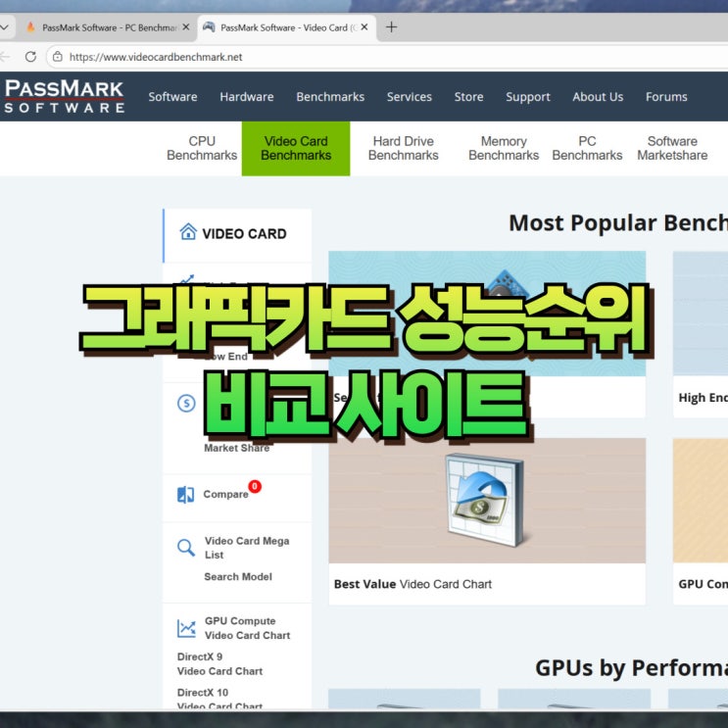Click the GPU Compute card title

pyautogui.click(x=703, y=584)
